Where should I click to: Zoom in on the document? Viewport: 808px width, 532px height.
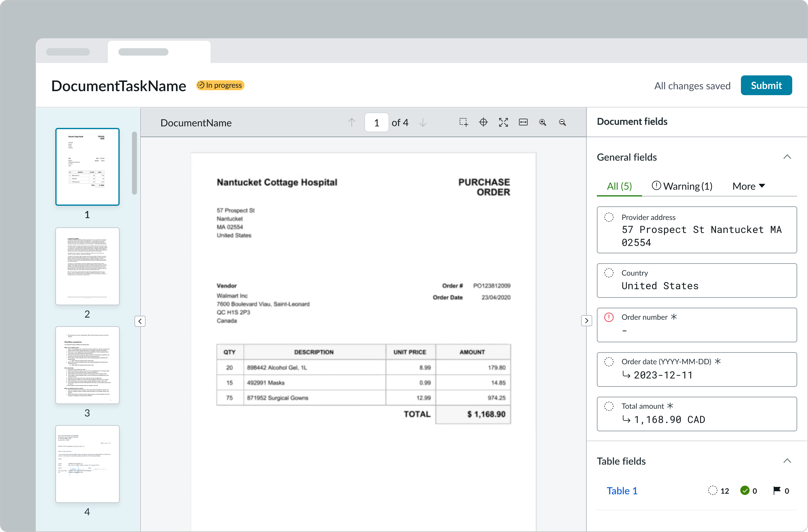click(542, 122)
